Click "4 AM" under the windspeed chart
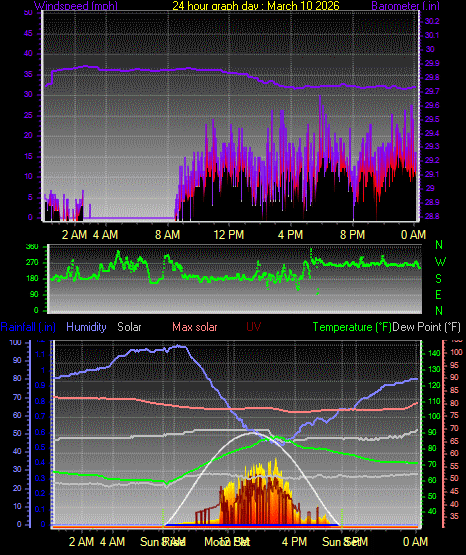This screenshot has width=466, height=555. [x=105, y=235]
